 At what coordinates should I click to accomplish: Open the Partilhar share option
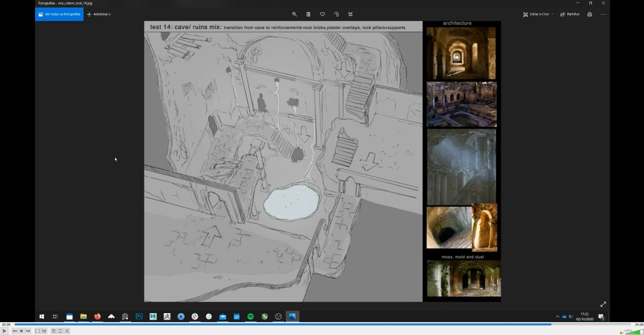pos(570,14)
